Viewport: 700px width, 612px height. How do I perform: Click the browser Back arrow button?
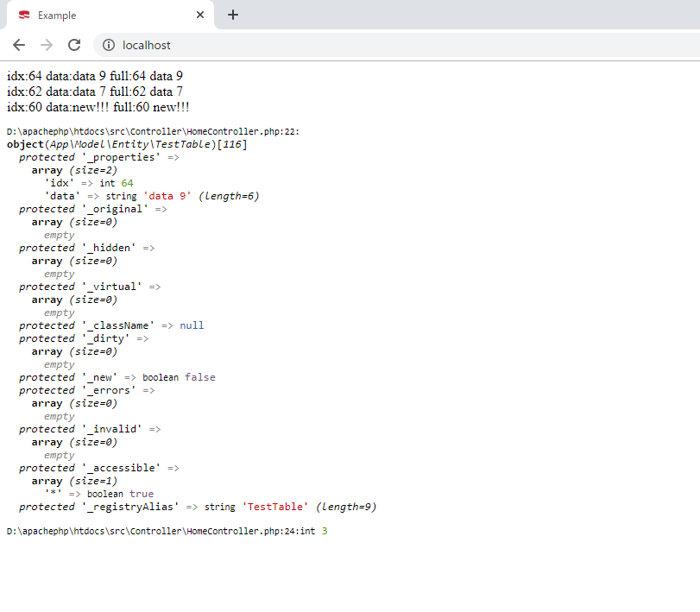[19, 45]
